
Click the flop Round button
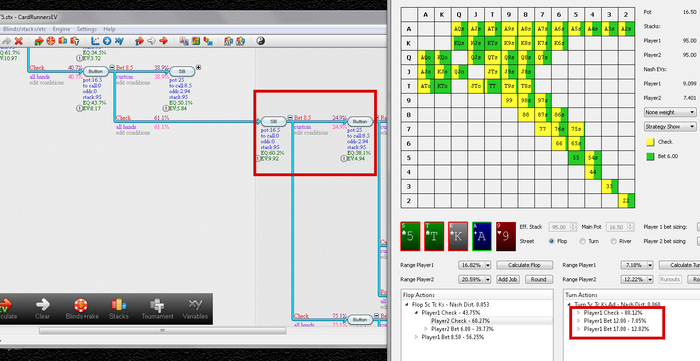pyautogui.click(x=539, y=279)
